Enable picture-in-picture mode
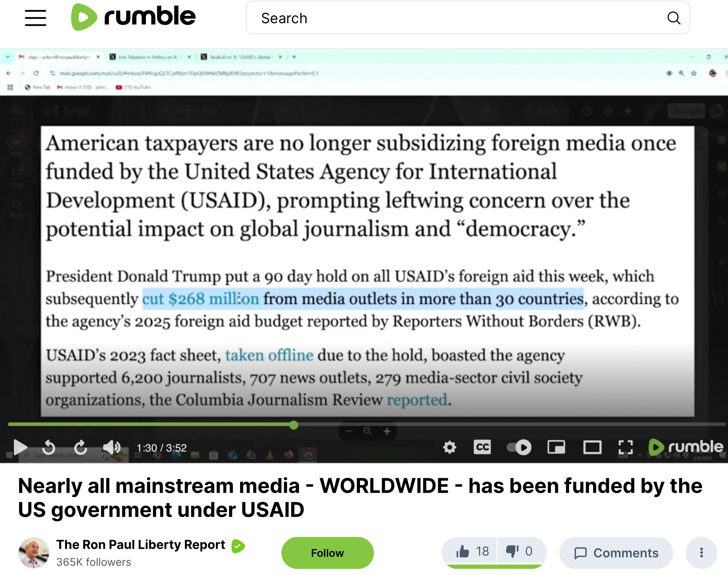Screen dimensions: 728x575 pyautogui.click(x=556, y=447)
